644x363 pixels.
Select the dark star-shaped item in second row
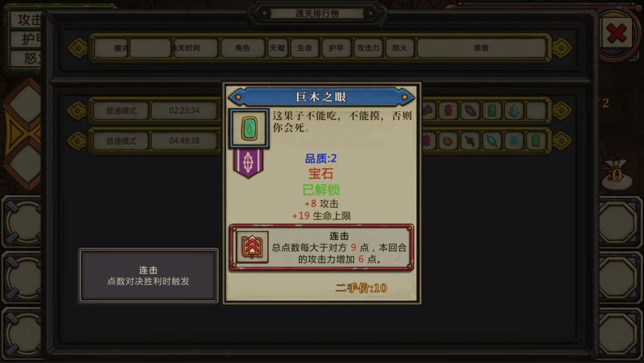tap(470, 141)
